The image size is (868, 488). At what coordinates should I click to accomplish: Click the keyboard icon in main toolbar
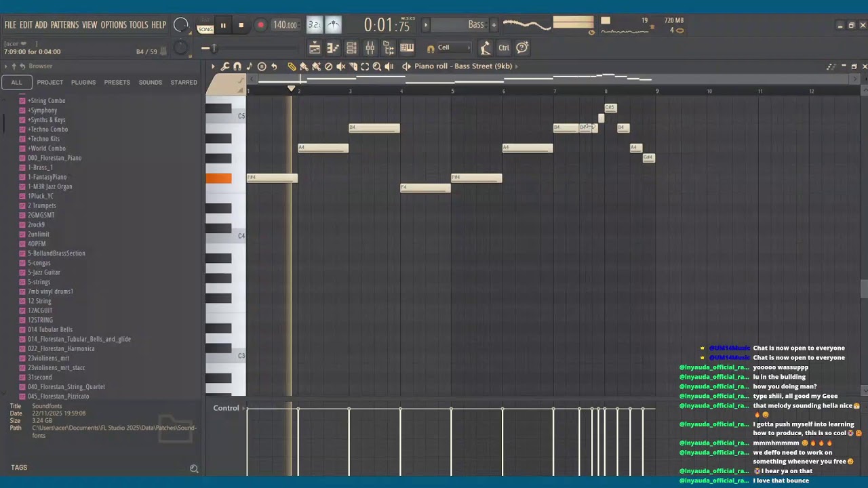(407, 47)
